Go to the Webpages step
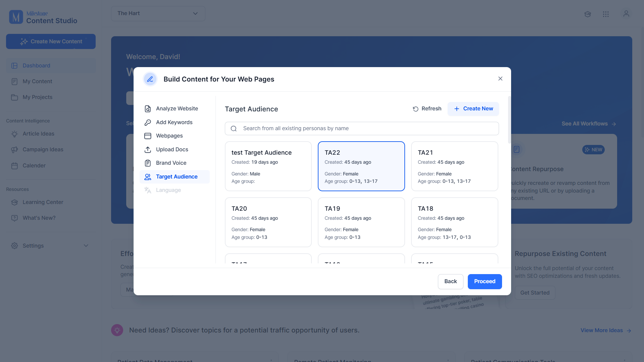644x362 pixels. [175, 136]
